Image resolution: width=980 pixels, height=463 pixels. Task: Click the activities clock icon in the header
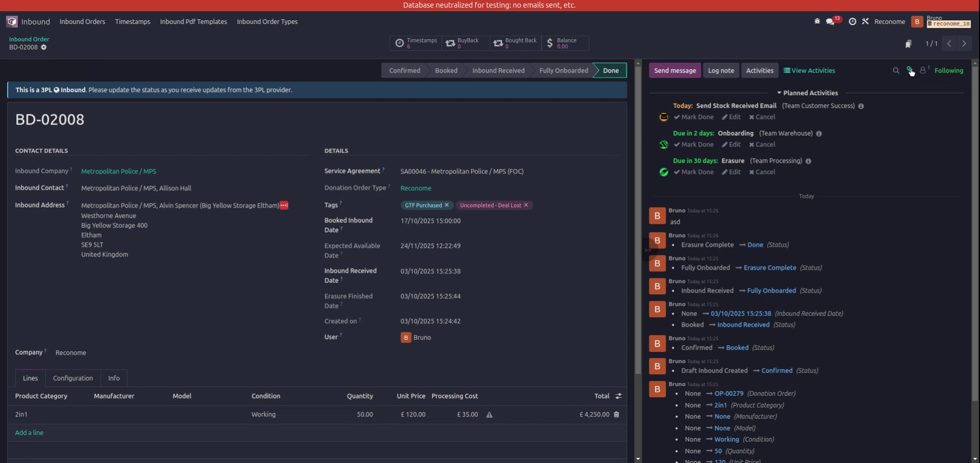852,21
